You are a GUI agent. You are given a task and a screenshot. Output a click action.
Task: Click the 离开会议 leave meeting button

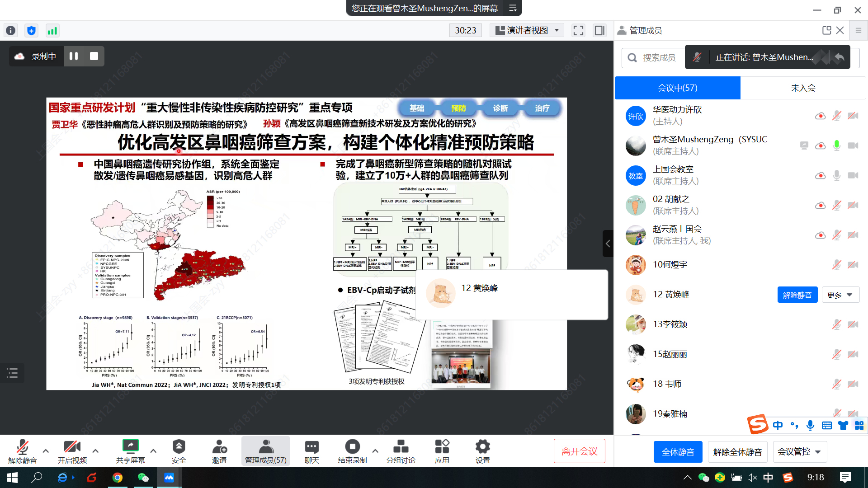click(x=579, y=451)
